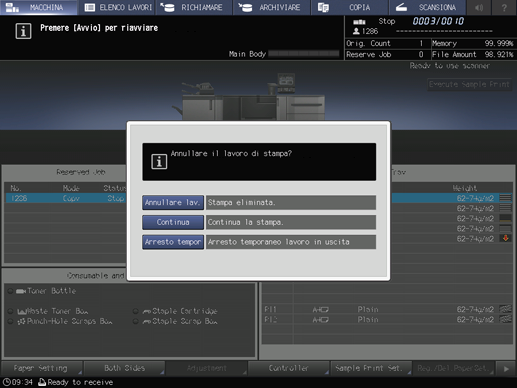Click File Amount 98.921% value

coord(499,55)
